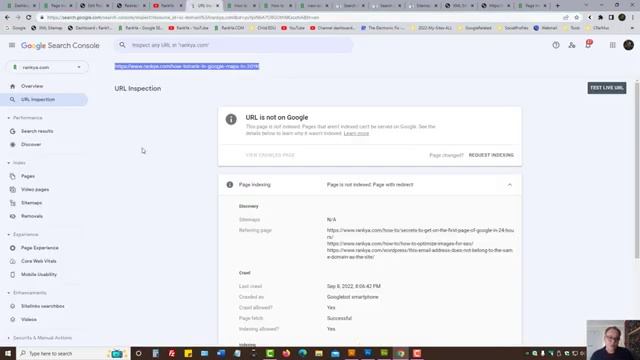Open a new browser tab
This screenshot has width=640, height=360.
pyautogui.click(x=558, y=6)
